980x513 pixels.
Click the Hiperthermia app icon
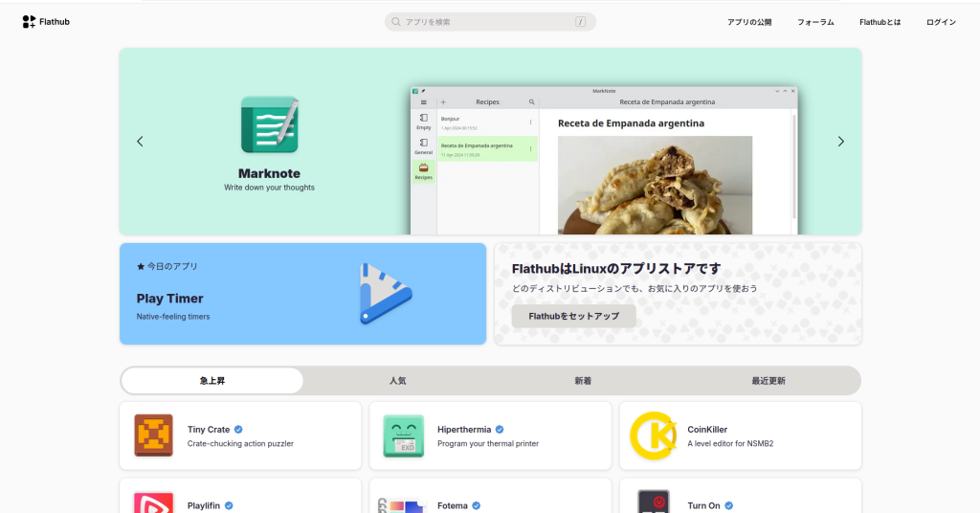tap(403, 435)
